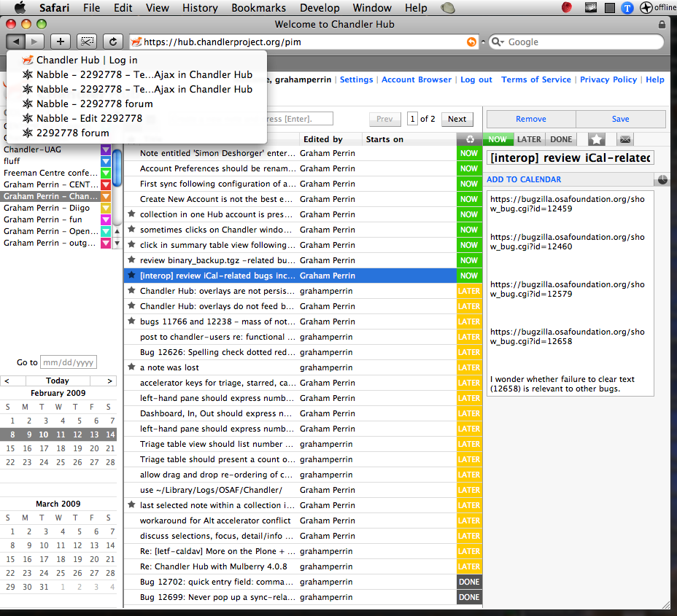Open the fluff collection blue dropdown arrow
Viewport: 677px width, 616px height.
coord(106,162)
